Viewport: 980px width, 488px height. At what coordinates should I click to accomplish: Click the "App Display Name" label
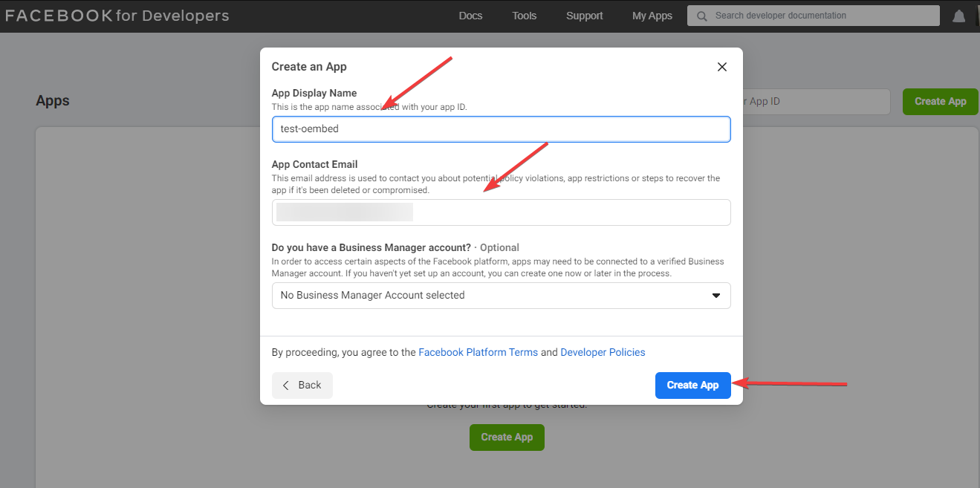pyautogui.click(x=314, y=93)
